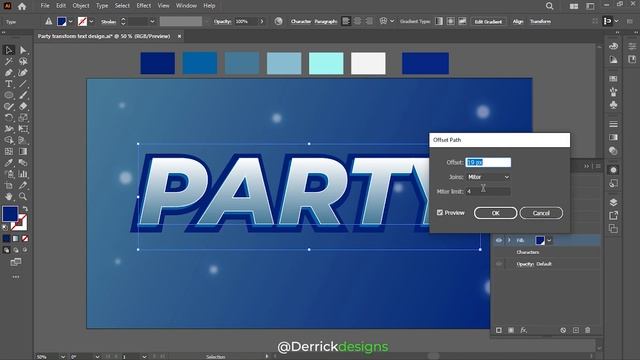Open the Layers panel icon
640x360 pixels.
(x=613, y=202)
